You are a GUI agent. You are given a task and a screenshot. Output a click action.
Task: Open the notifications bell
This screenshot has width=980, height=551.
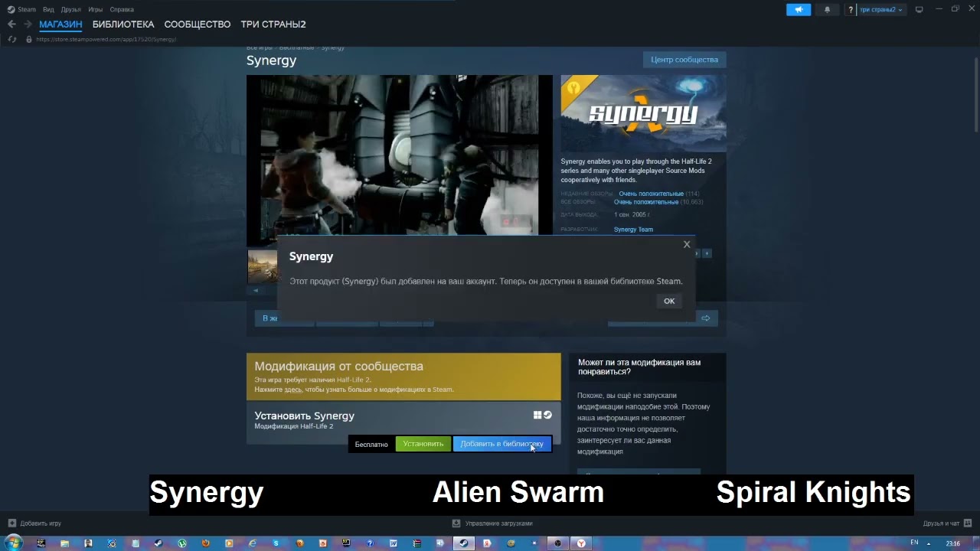point(827,9)
